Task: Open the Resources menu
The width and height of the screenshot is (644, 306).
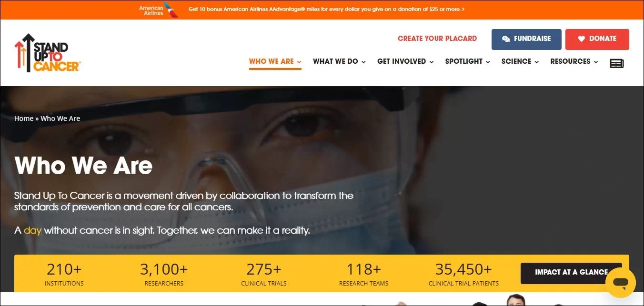Action: [574, 61]
